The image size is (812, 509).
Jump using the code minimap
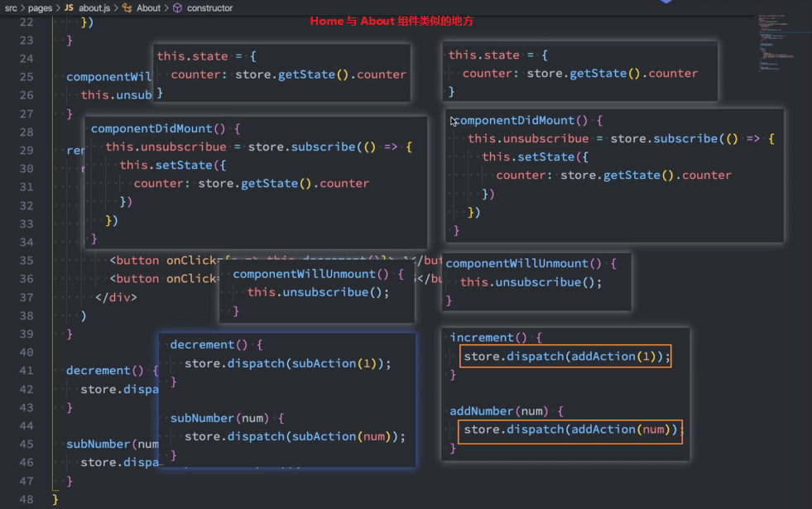pos(776,42)
